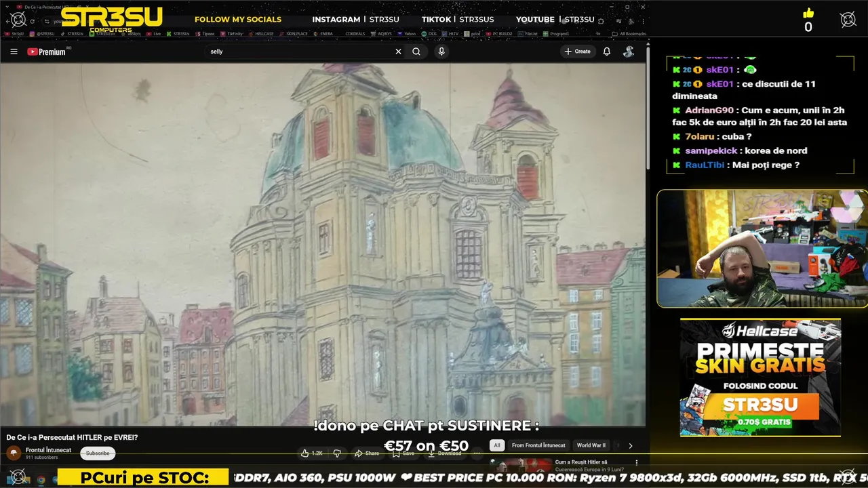
Task: Open the ProgramG bookmark
Action: (x=555, y=33)
